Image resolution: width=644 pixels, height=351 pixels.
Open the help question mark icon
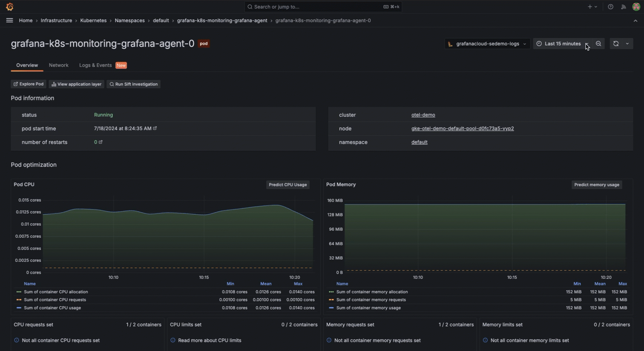610,7
